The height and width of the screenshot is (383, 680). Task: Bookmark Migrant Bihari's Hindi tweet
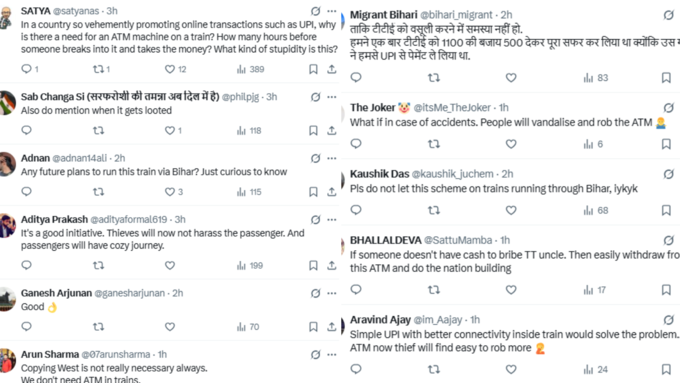pyautogui.click(x=666, y=78)
